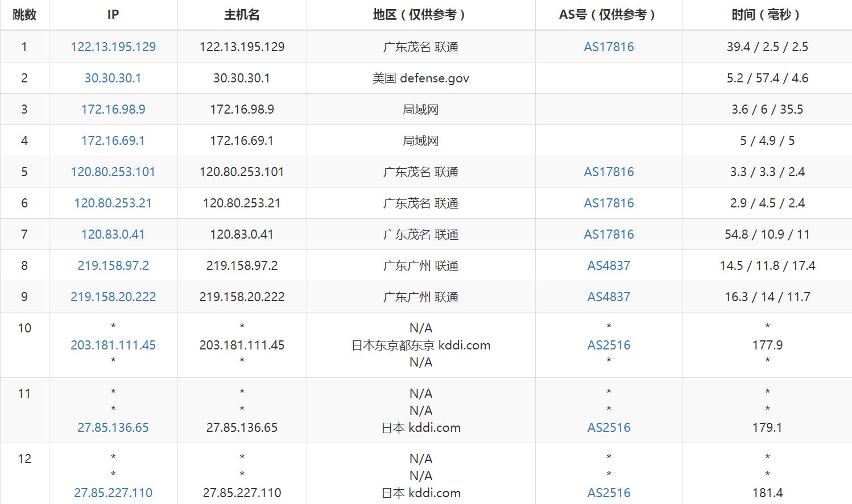Click time value 14.5 / 11.8 / 17.4
852x504 pixels.
[767, 265]
